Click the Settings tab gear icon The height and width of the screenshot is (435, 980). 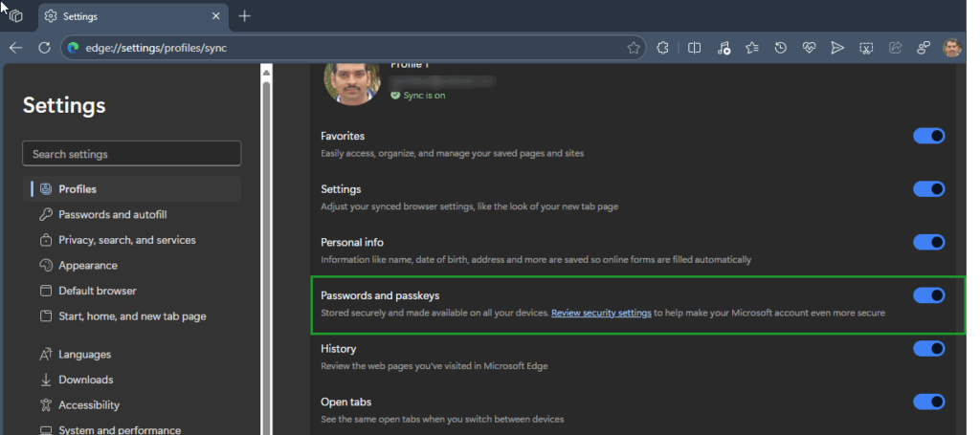coord(51,16)
